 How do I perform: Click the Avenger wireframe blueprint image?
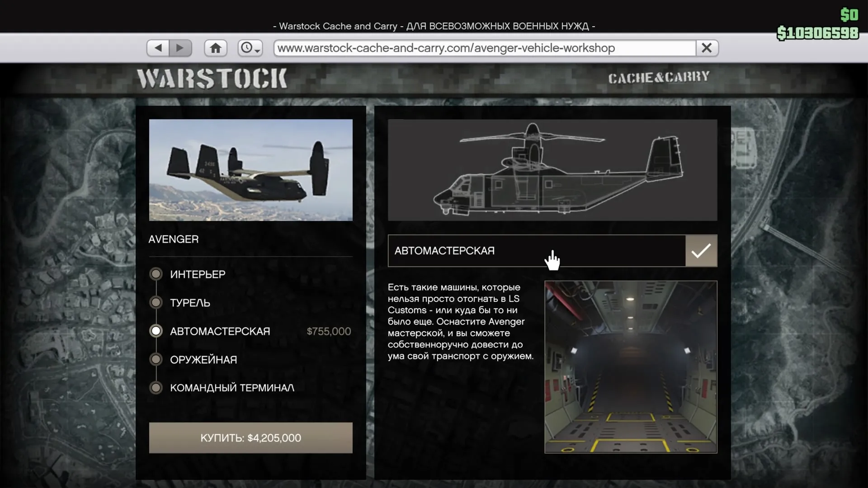click(552, 170)
